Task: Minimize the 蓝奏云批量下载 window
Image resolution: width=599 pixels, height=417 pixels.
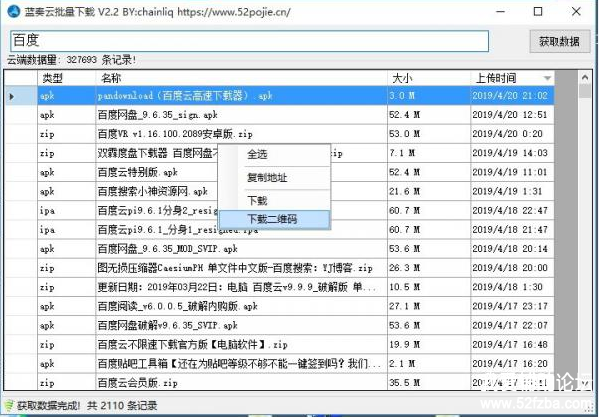Action: click(500, 11)
